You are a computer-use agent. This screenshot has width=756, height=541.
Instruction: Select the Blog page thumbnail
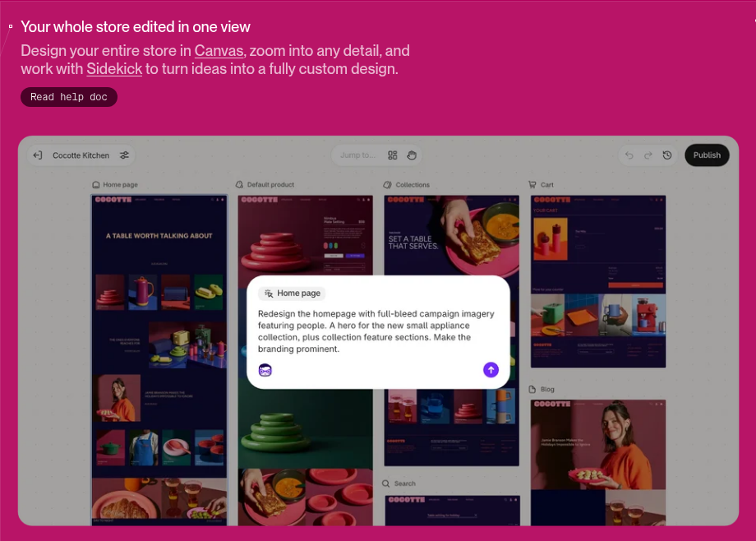(x=598, y=462)
